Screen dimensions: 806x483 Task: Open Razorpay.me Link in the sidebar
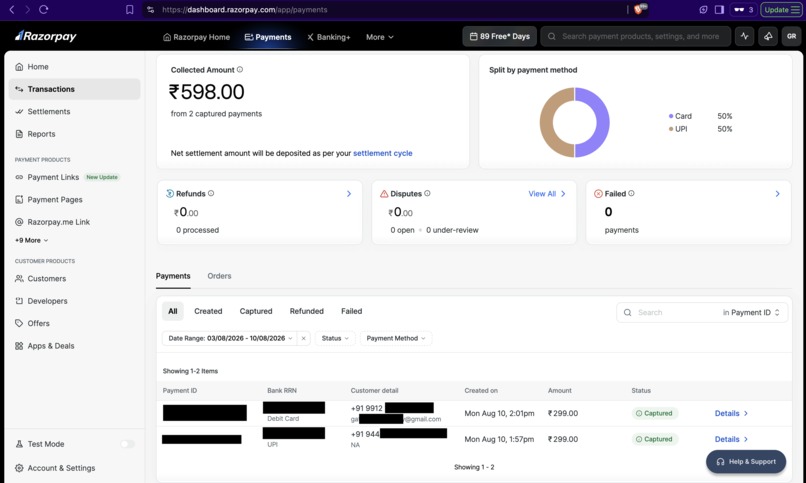pos(74,222)
